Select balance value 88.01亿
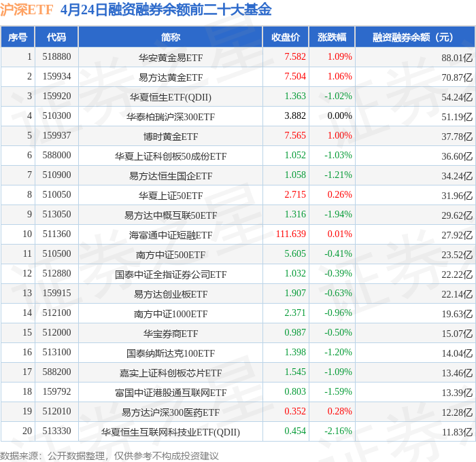Image resolution: width=476 pixels, height=462 pixels. pos(457,58)
